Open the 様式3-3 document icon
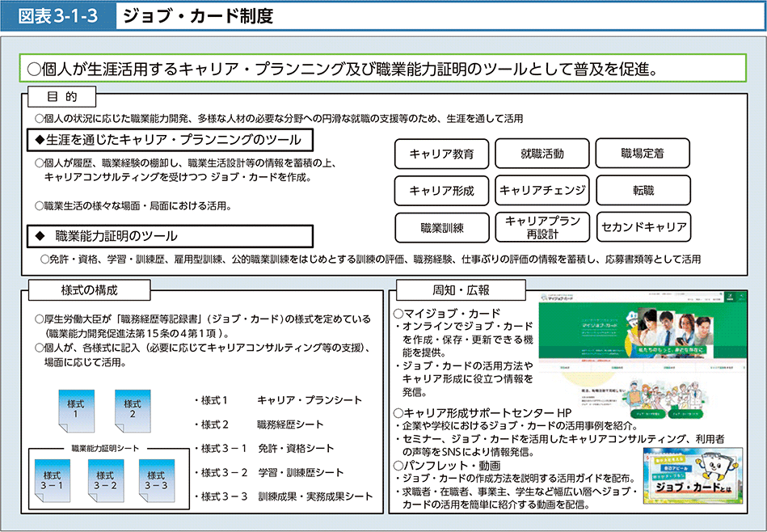767x532 pixels. 157,481
